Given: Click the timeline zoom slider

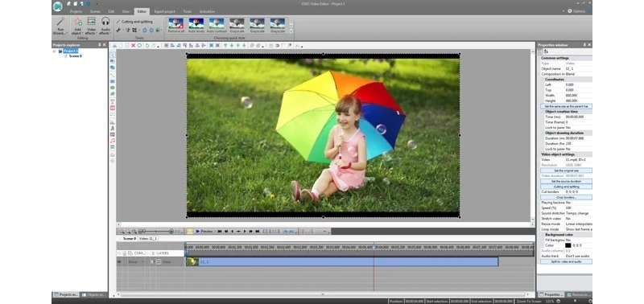Looking at the screenshot, I should [156, 232].
